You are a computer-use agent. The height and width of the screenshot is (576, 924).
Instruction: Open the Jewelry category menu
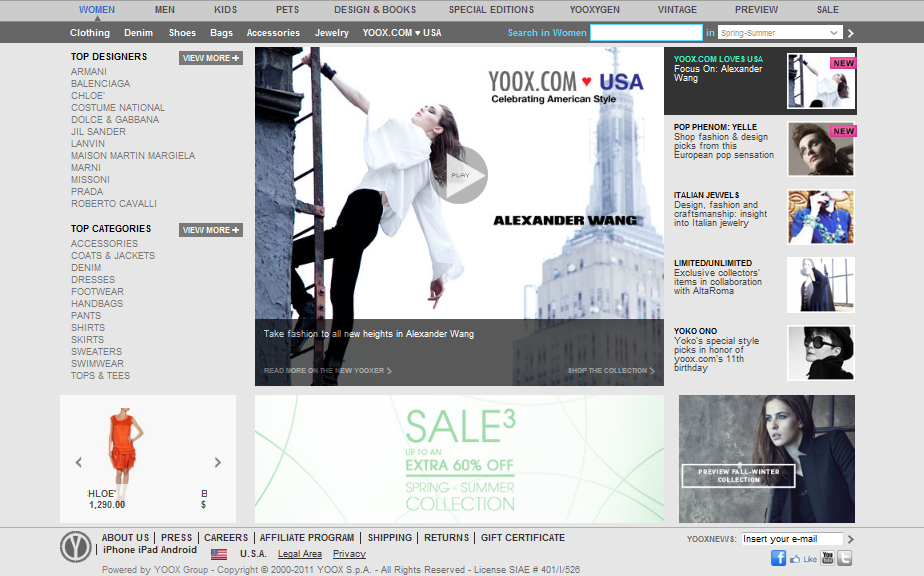pyautogui.click(x=331, y=32)
